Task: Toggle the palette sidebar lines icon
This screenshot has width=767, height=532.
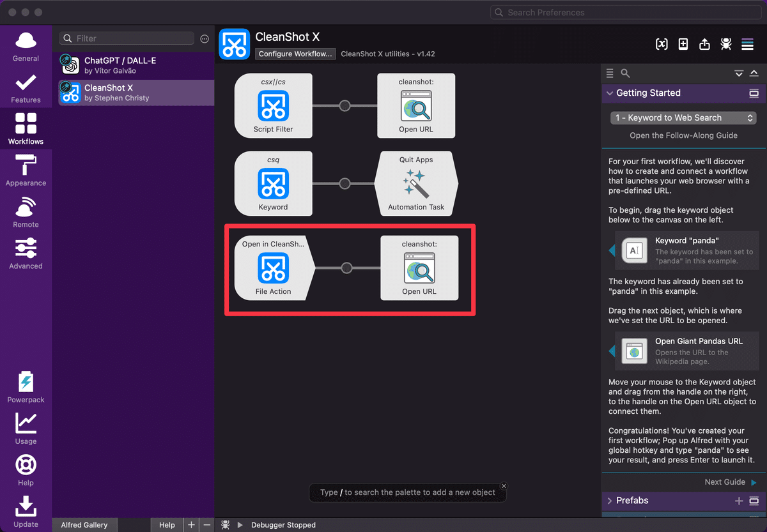Action: pos(747,44)
